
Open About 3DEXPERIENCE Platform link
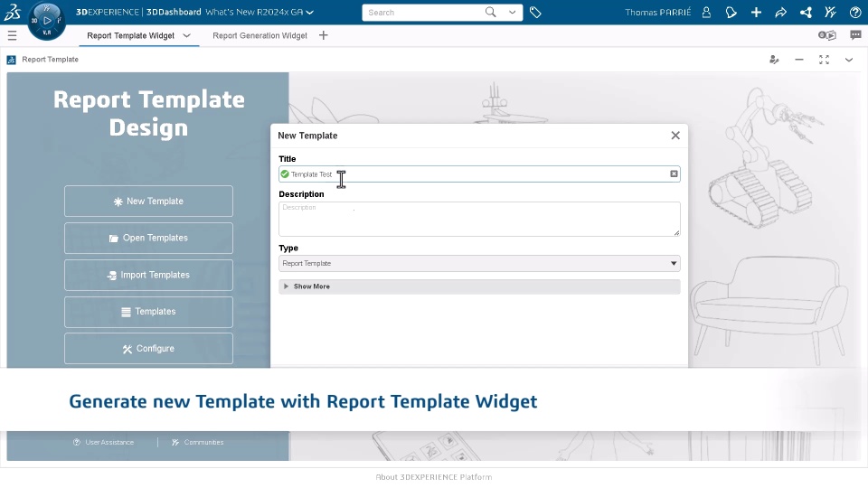click(433, 477)
